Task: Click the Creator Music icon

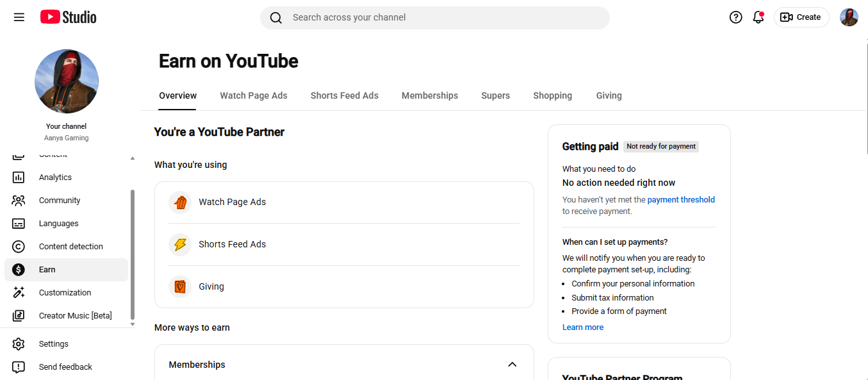Action: coord(19,316)
